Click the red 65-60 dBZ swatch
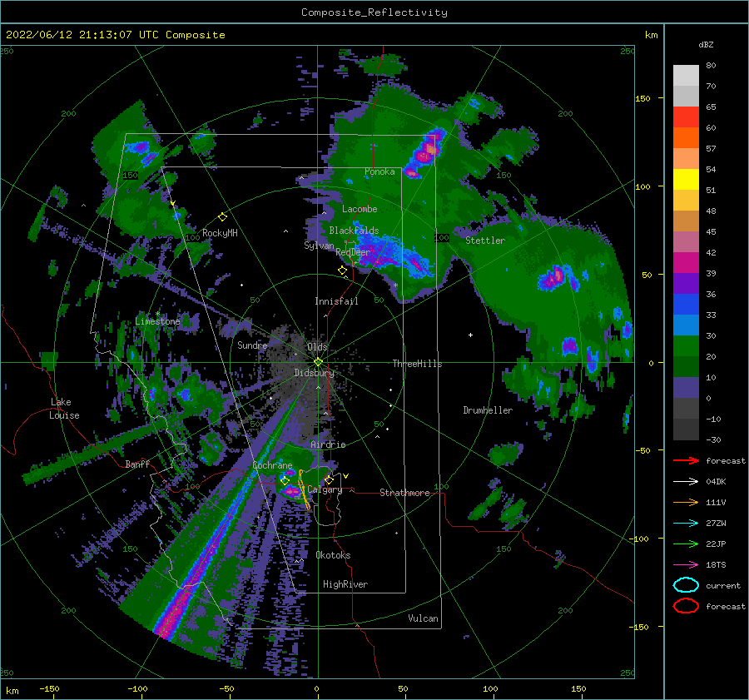 pyautogui.click(x=686, y=117)
